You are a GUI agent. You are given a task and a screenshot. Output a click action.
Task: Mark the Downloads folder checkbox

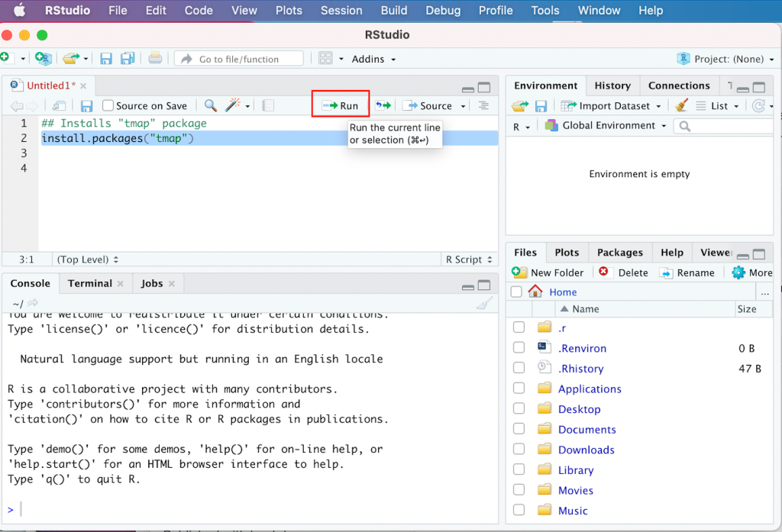tap(519, 450)
